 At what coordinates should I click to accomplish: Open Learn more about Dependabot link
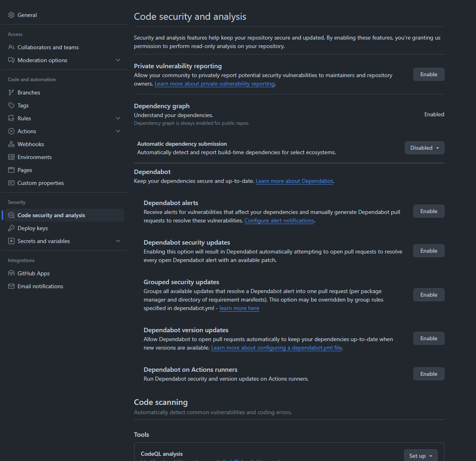294,181
